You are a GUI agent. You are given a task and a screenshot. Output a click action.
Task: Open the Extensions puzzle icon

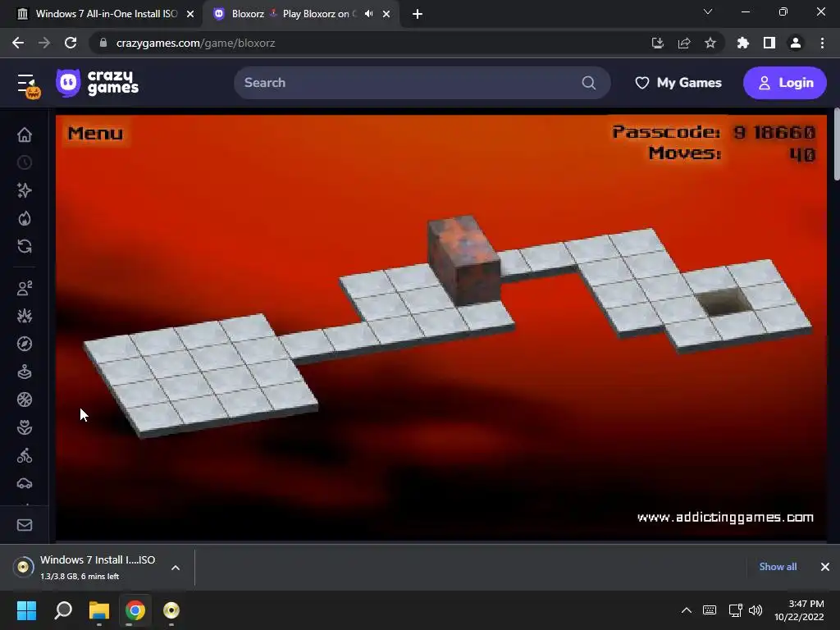pyautogui.click(x=743, y=43)
